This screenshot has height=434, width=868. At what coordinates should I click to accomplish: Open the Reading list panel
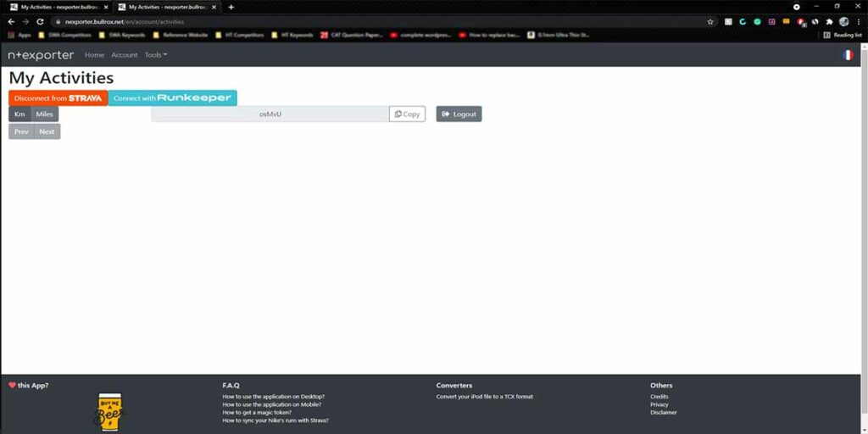point(843,35)
